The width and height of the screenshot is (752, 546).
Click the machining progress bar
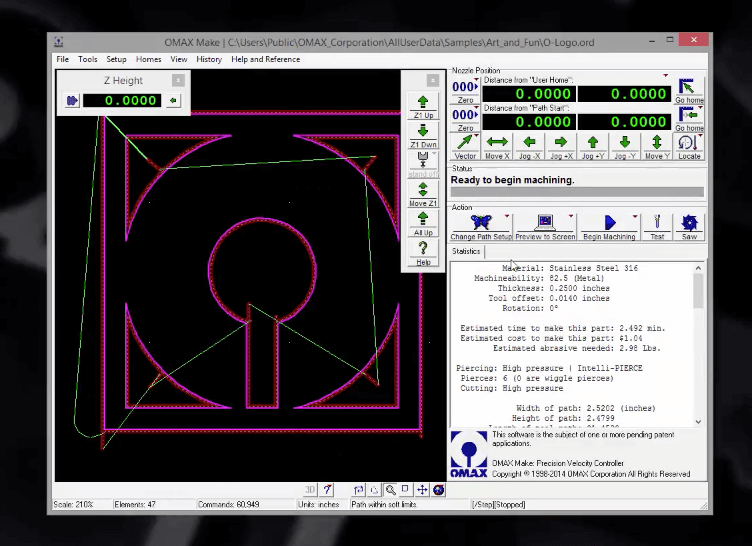pyautogui.click(x=577, y=192)
